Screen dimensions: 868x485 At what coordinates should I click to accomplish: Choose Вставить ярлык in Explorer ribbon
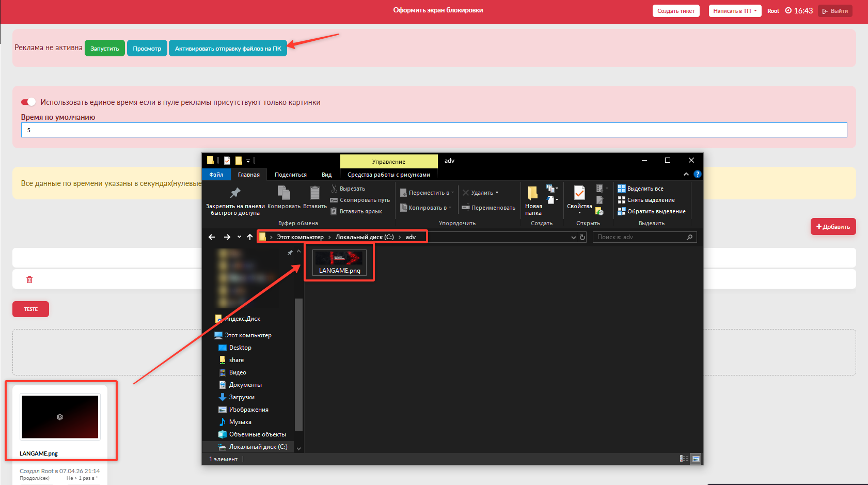[356, 211]
